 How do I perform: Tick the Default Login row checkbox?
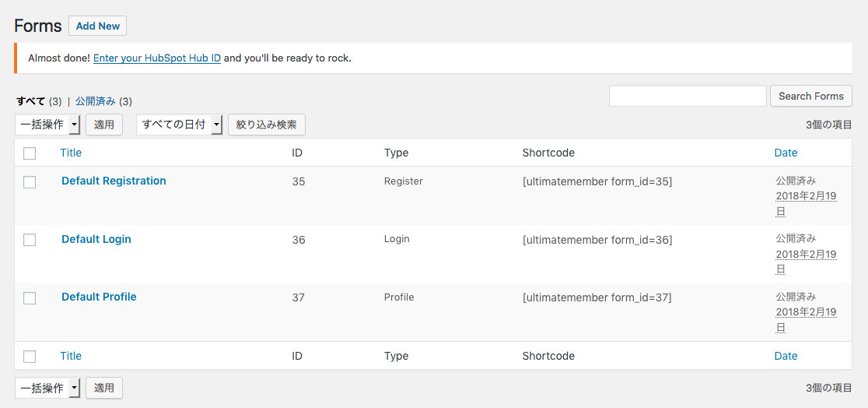pos(30,240)
